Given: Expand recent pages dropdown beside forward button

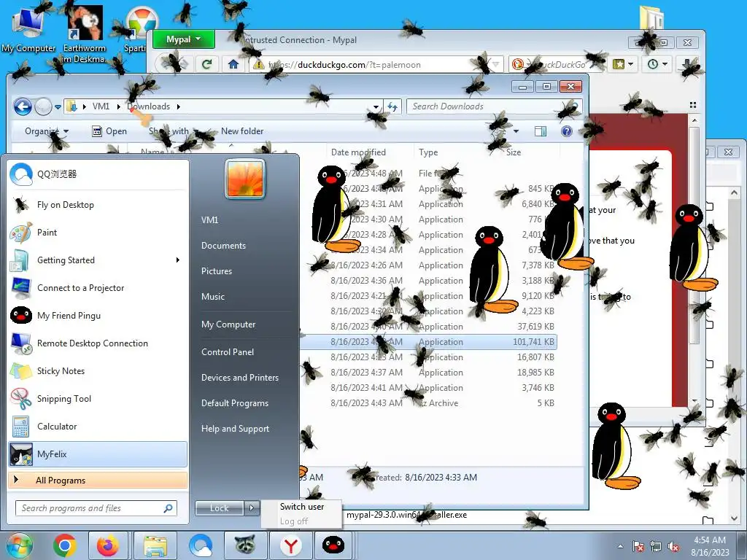Looking at the screenshot, I should pos(58,107).
